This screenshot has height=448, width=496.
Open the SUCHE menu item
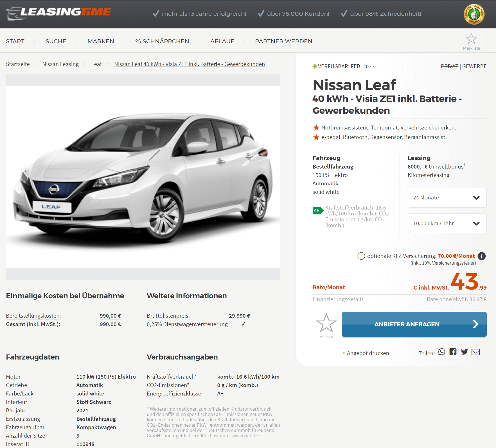(x=56, y=41)
